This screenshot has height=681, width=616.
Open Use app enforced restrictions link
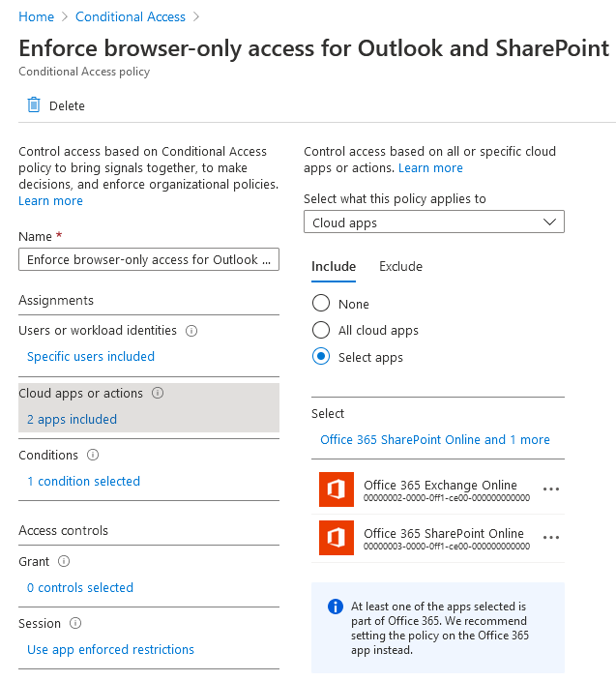110,650
